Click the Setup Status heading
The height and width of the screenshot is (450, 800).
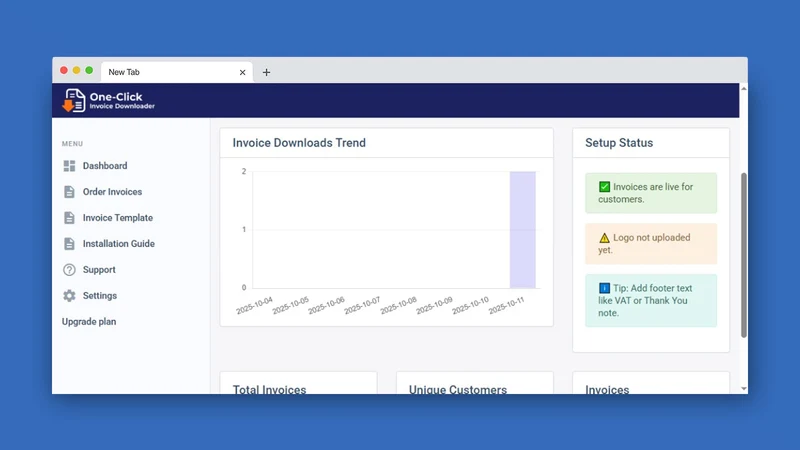click(x=619, y=143)
